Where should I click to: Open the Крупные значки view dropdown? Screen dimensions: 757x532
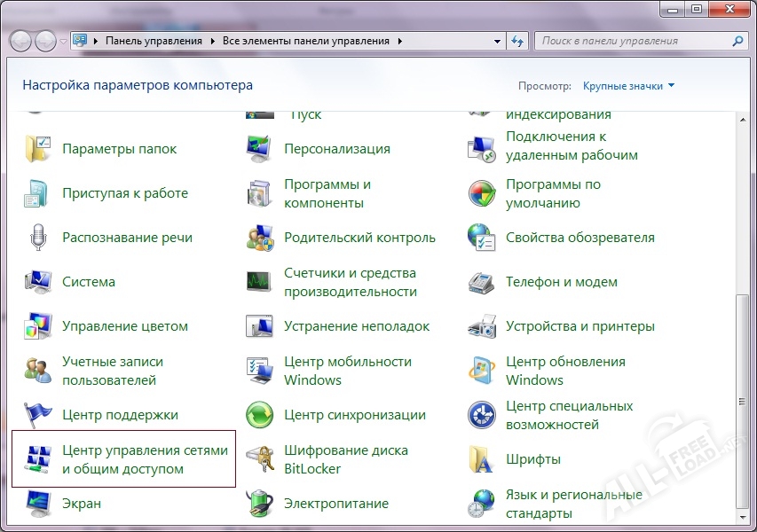tap(619, 84)
